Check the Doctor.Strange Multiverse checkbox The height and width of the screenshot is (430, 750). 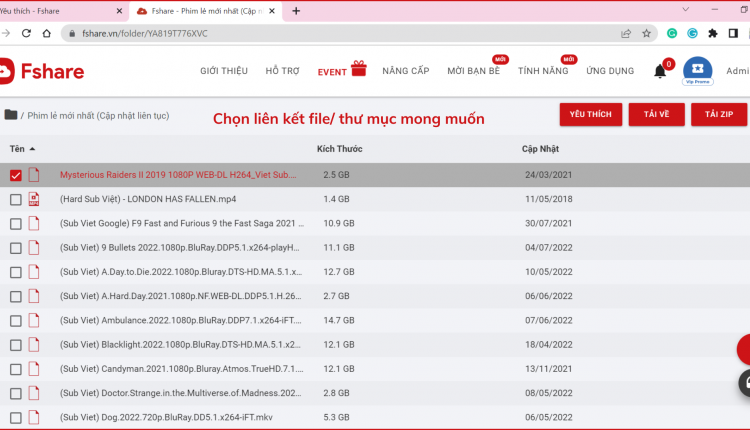click(x=16, y=394)
